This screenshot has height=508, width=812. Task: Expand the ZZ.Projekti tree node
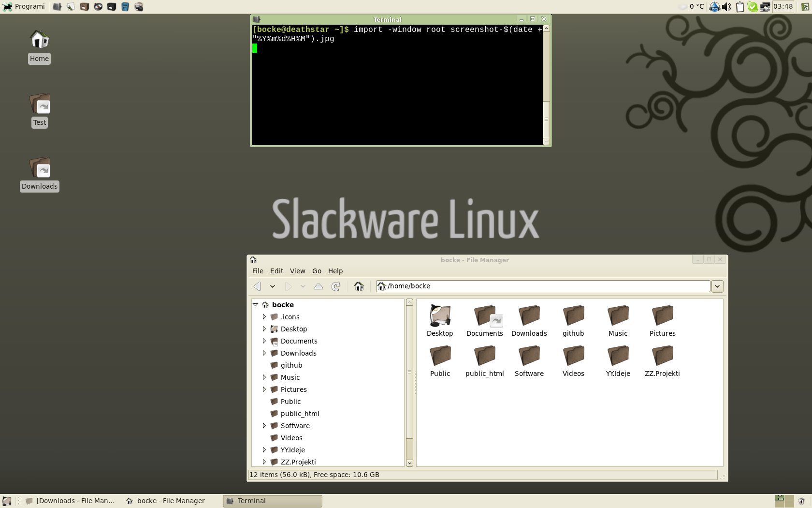coord(264,462)
